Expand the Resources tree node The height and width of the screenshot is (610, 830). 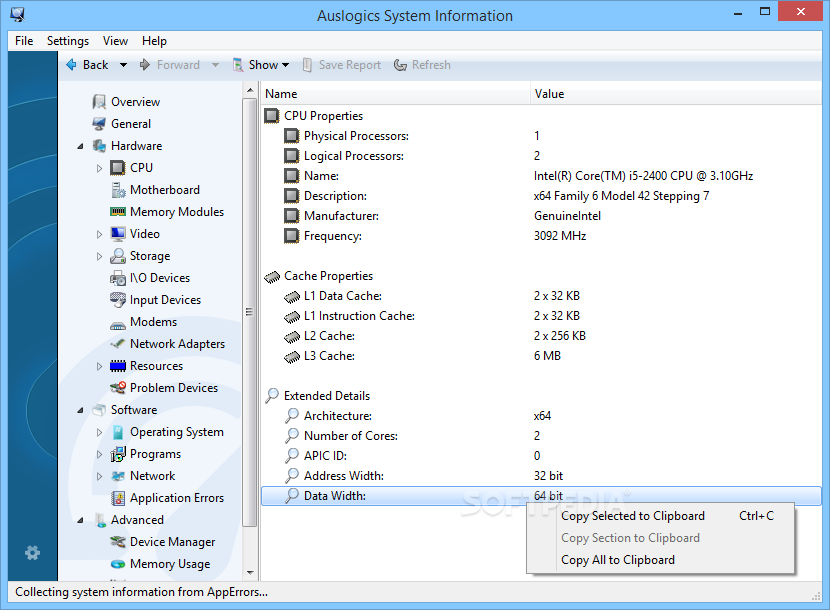(x=99, y=366)
